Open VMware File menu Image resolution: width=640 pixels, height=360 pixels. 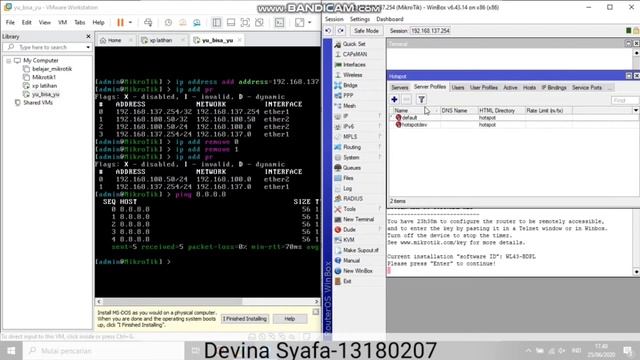(x=10, y=22)
